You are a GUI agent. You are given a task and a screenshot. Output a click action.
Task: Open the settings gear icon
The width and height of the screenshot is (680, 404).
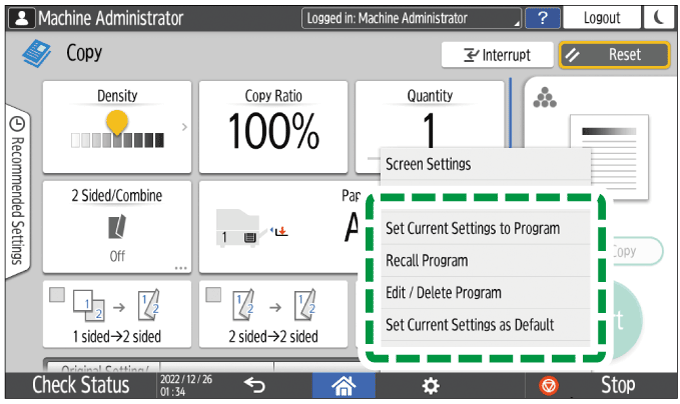coord(430,385)
